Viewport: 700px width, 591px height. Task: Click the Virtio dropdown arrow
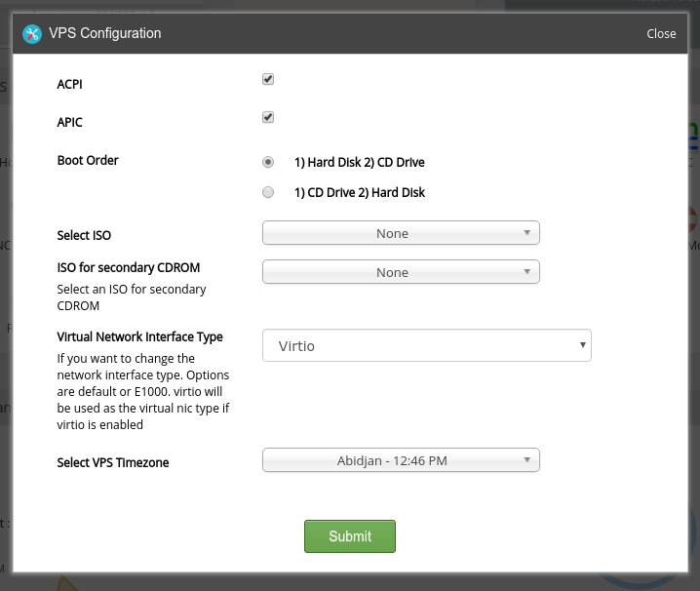click(583, 345)
